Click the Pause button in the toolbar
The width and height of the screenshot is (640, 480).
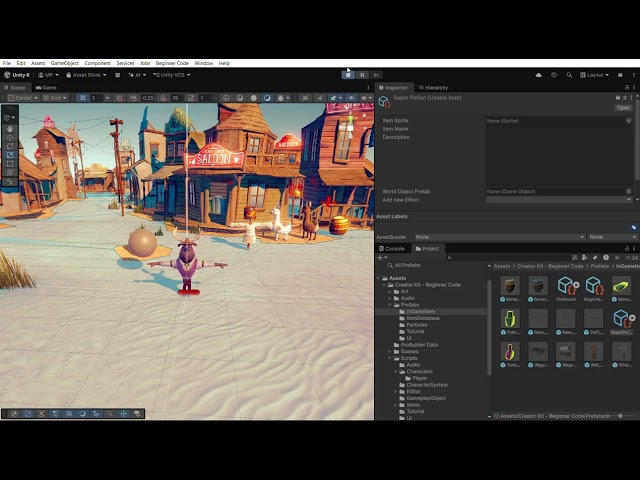pyautogui.click(x=362, y=75)
